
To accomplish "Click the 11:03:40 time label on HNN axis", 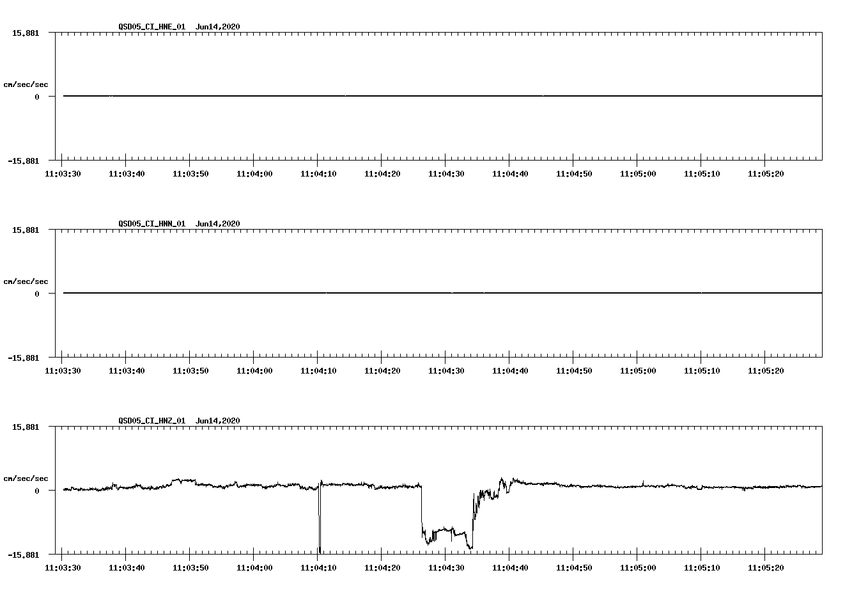I will (x=127, y=371).
